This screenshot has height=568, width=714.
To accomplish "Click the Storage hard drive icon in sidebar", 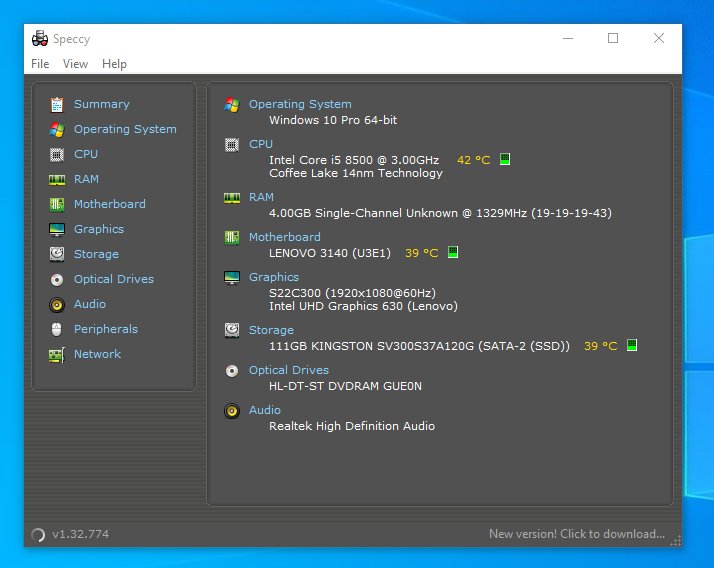I will pyautogui.click(x=57, y=254).
